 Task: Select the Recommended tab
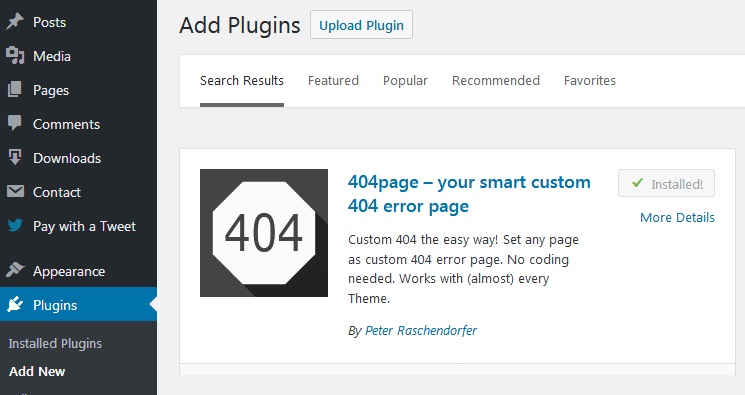coord(496,81)
